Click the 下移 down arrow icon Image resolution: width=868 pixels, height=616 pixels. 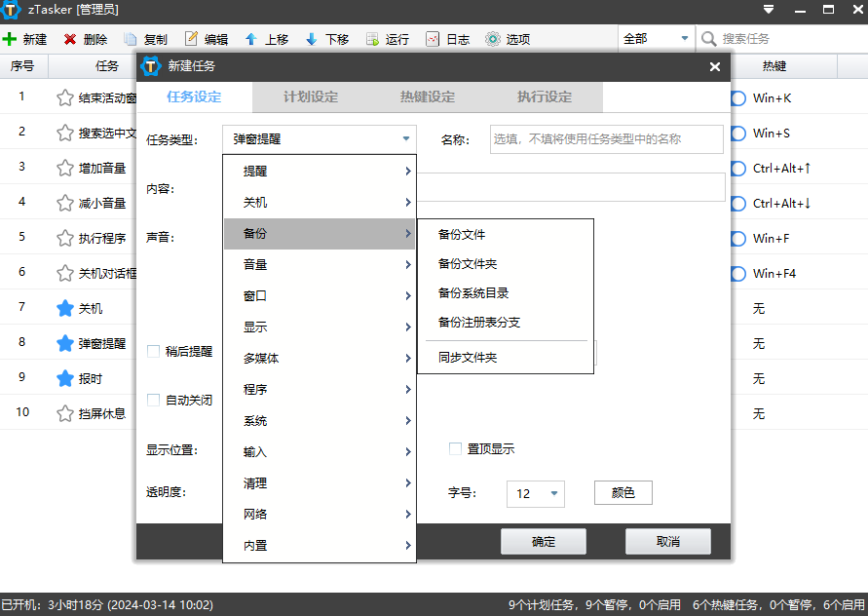click(x=312, y=39)
